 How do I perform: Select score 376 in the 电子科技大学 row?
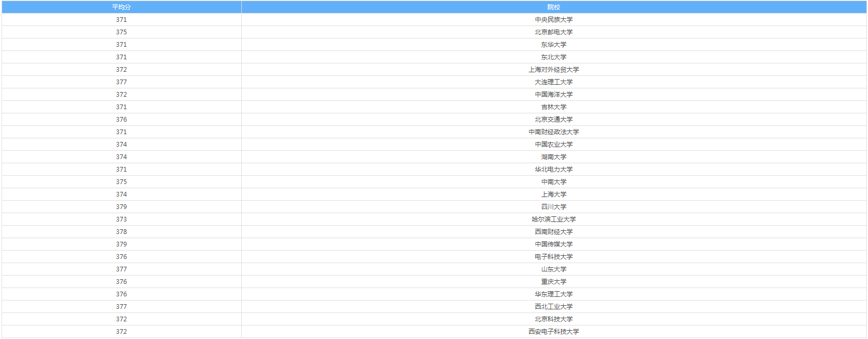click(x=122, y=257)
